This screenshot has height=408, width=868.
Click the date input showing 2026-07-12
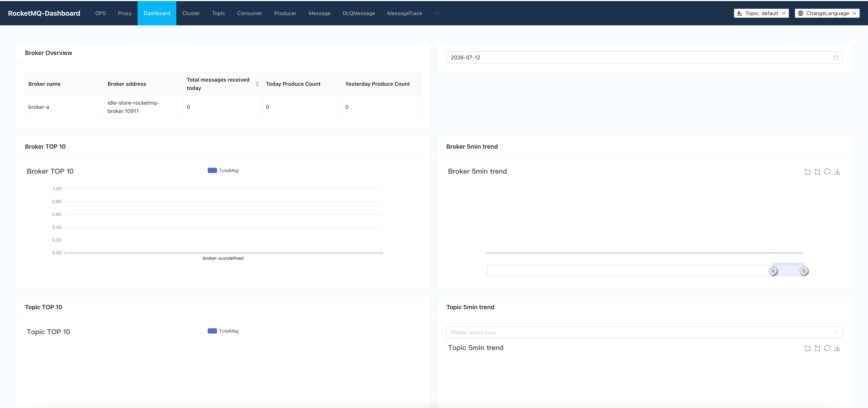[x=644, y=57]
